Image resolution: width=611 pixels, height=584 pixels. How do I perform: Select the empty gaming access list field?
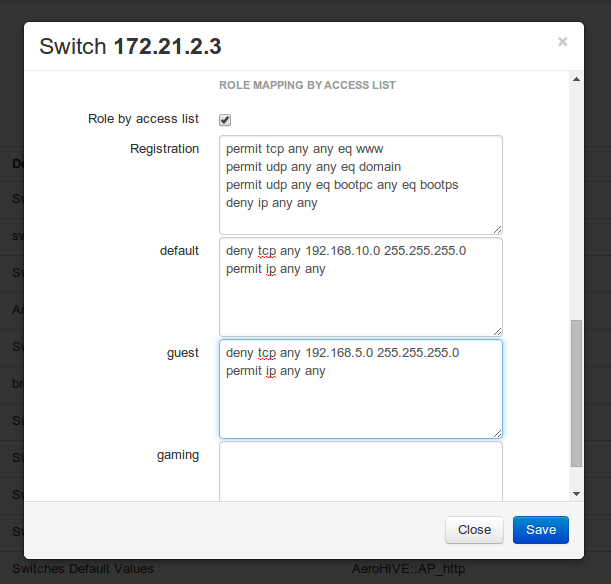click(360, 470)
